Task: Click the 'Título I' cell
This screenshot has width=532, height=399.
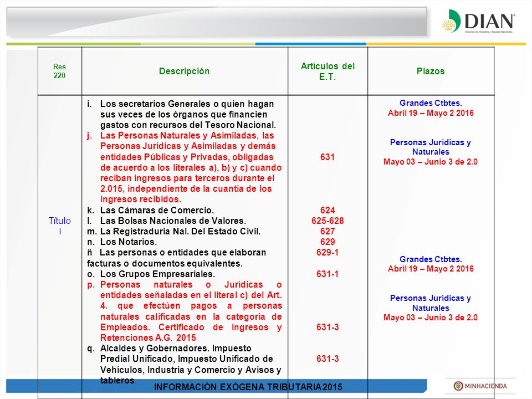Action: pos(60,226)
